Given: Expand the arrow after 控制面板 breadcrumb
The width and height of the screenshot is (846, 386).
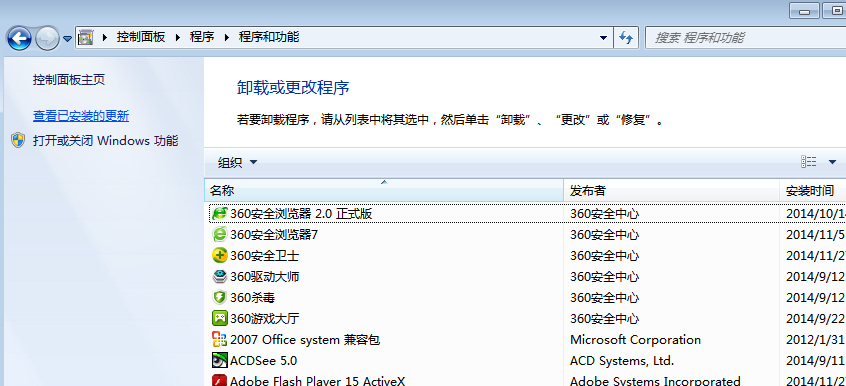Looking at the screenshot, I should (x=177, y=37).
